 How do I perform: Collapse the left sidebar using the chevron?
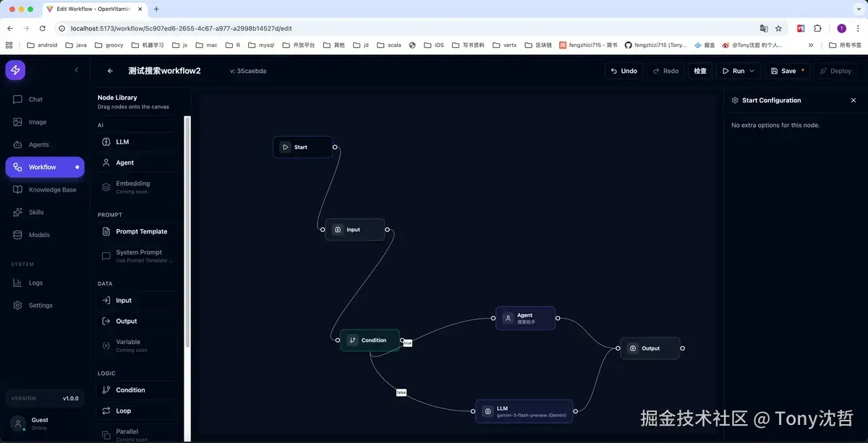pyautogui.click(x=77, y=70)
